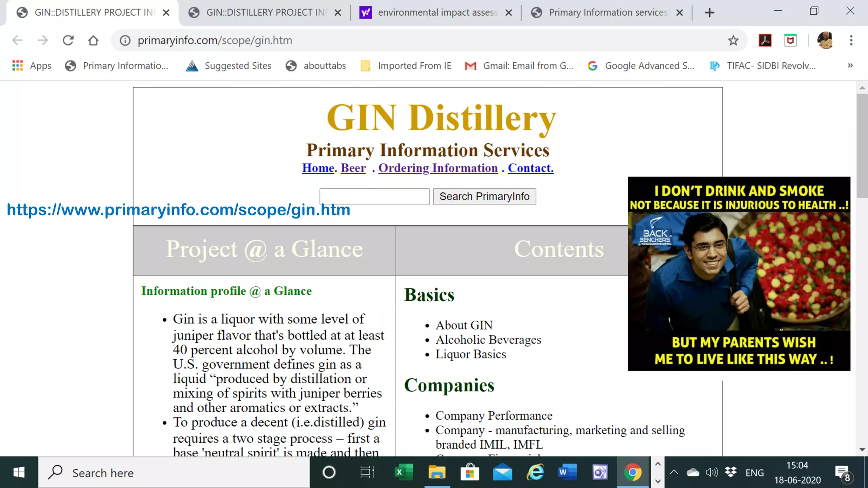Open OneDrive cloud tray icon
The height and width of the screenshot is (488, 868).
[x=693, y=472]
